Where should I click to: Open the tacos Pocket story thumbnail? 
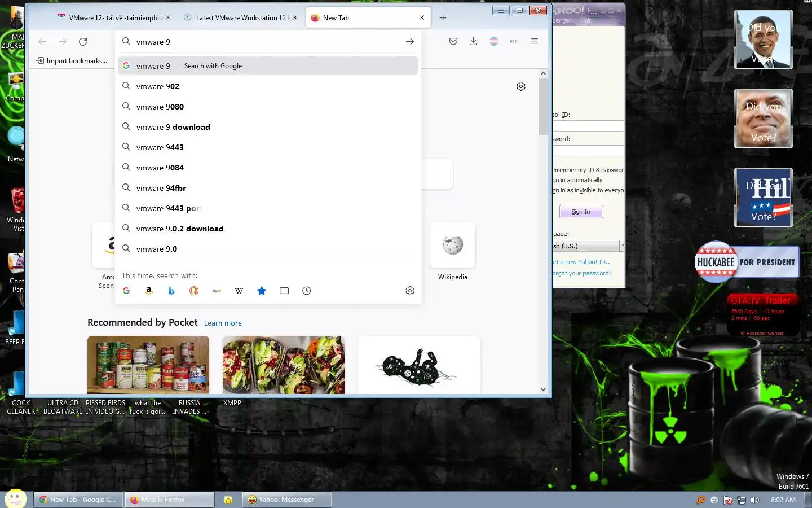[x=284, y=365]
